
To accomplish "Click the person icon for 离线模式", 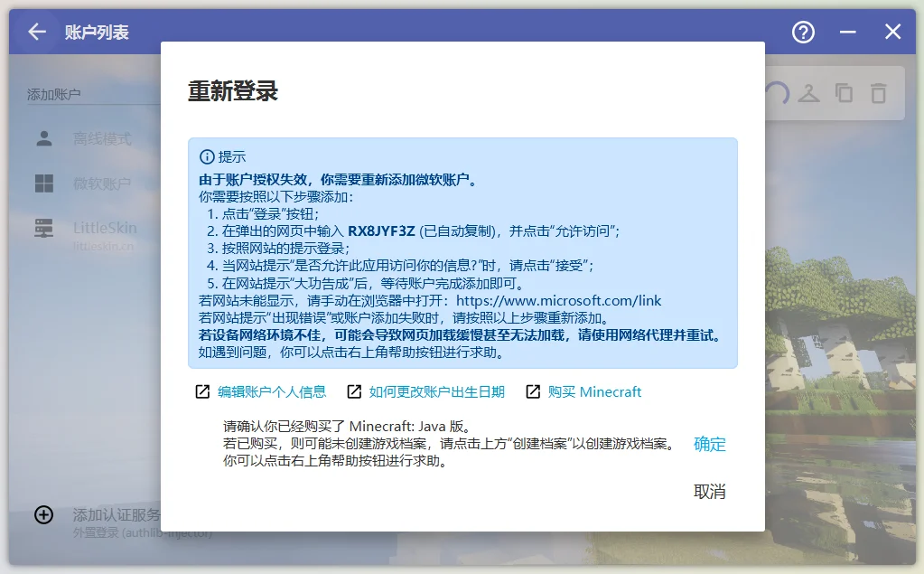I will click(44, 138).
